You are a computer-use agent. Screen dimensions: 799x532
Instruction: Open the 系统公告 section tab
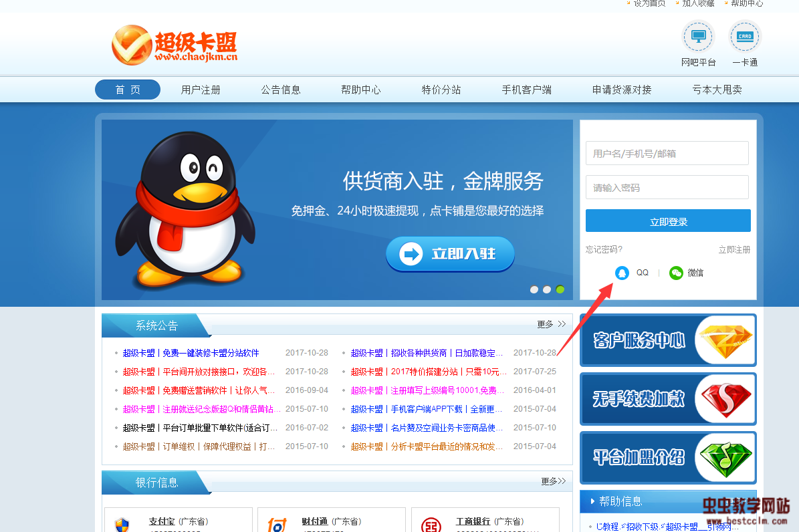pyautogui.click(x=156, y=325)
